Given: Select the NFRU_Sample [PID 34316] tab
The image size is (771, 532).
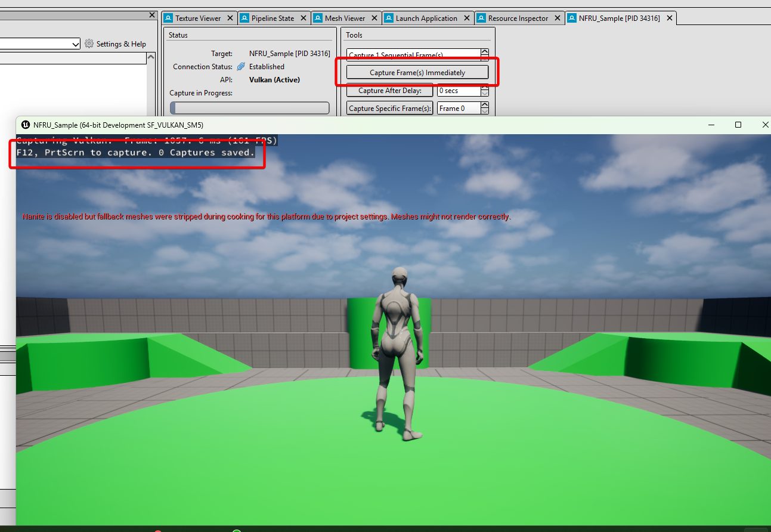Looking at the screenshot, I should pyautogui.click(x=620, y=18).
